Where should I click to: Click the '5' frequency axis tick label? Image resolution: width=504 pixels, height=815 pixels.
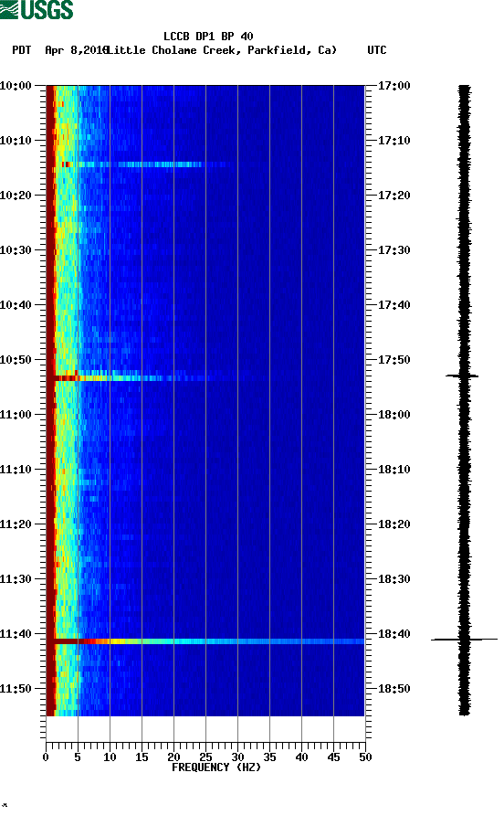[x=78, y=757]
